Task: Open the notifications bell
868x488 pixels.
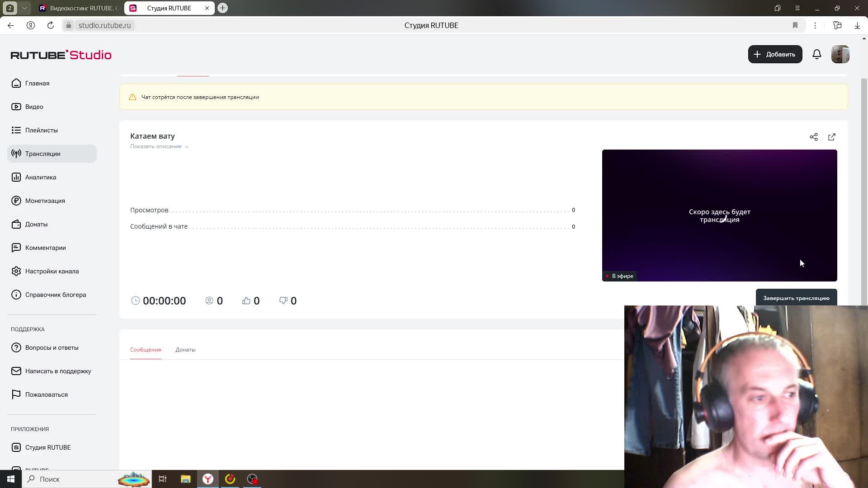Action: 816,54
